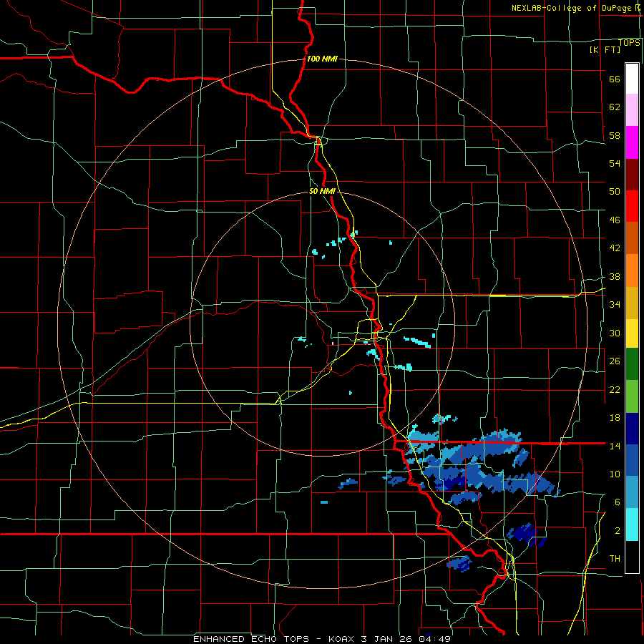Screen dimensions: 644x644
Task: Click the legend value 2
Action: (618, 531)
